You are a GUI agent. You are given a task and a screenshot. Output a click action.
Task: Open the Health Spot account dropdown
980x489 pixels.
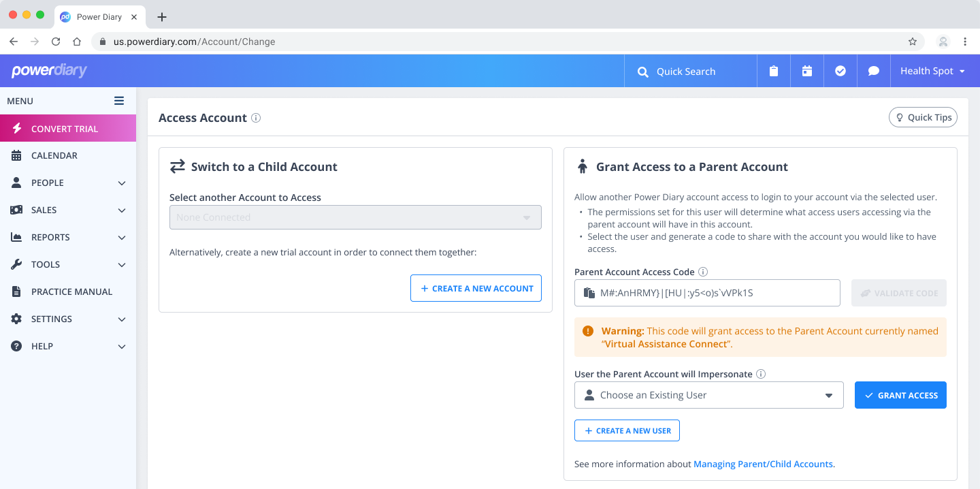[932, 72]
